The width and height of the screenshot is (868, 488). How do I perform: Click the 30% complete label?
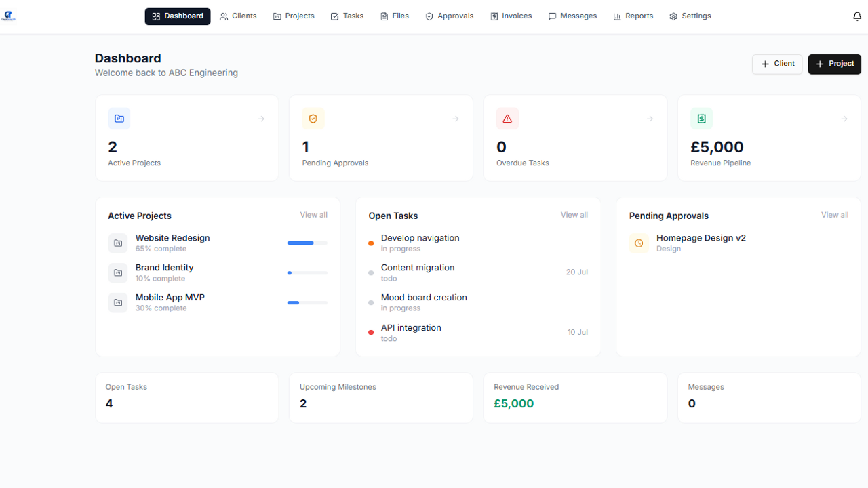coord(161,308)
